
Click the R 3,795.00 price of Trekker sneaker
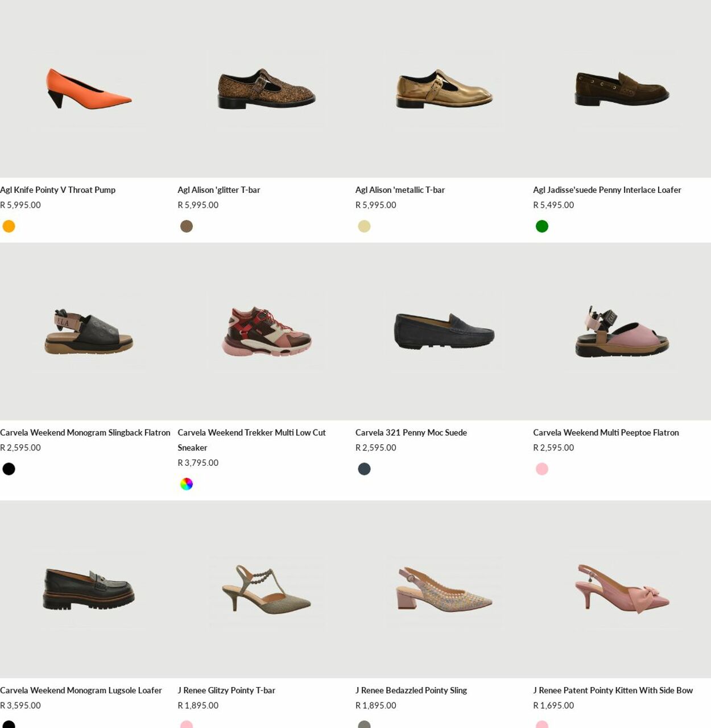coord(198,463)
